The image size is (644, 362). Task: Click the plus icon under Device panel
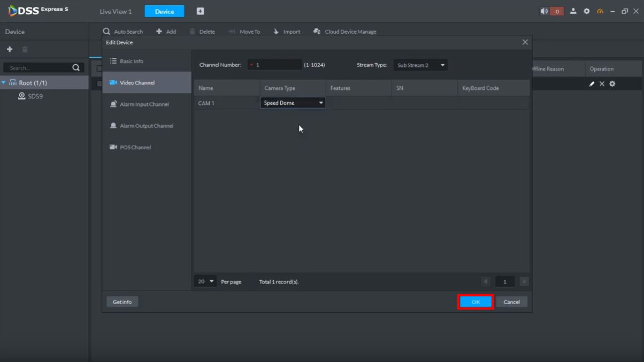tap(10, 49)
